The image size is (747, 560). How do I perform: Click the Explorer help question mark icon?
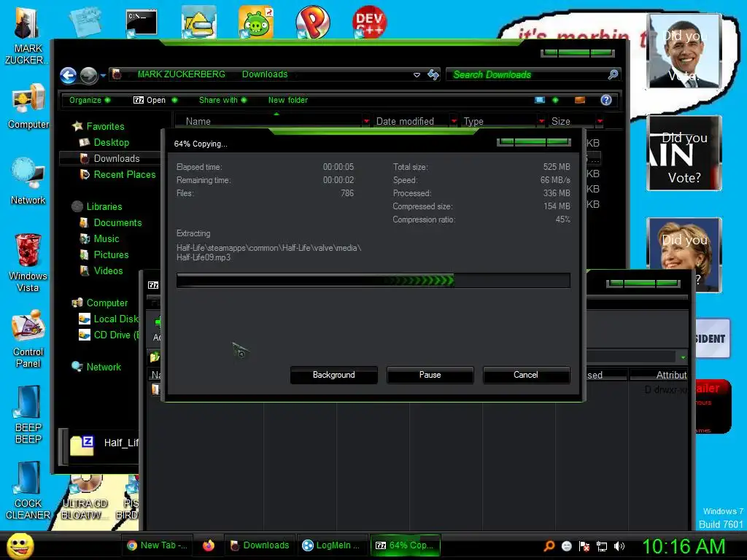coord(606,100)
